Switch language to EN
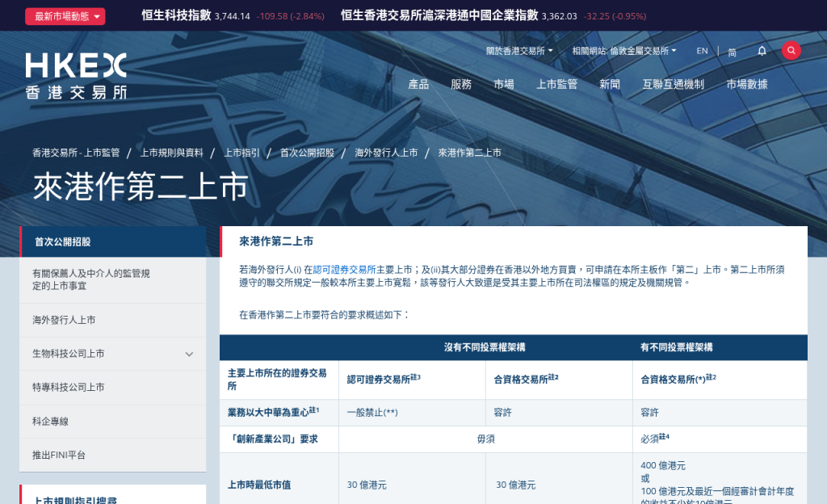This screenshot has width=827, height=504. pos(702,51)
